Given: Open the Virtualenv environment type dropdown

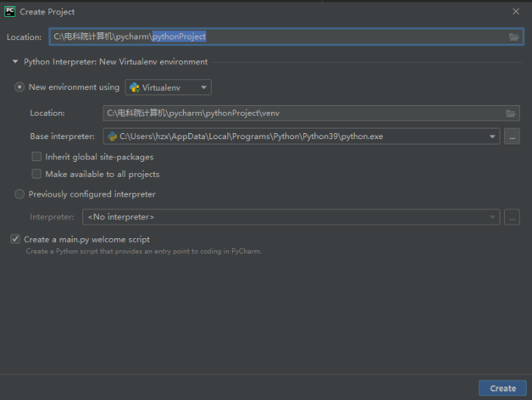Looking at the screenshot, I should tap(169, 87).
